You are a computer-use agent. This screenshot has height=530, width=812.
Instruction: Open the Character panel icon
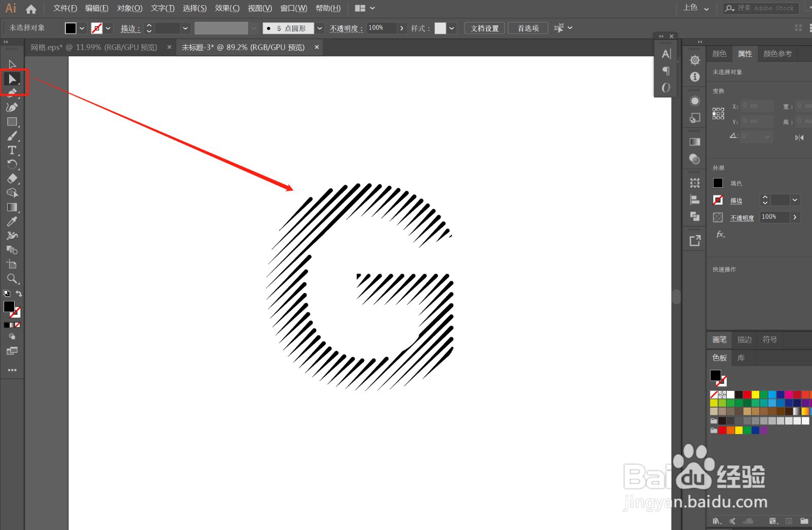(666, 54)
